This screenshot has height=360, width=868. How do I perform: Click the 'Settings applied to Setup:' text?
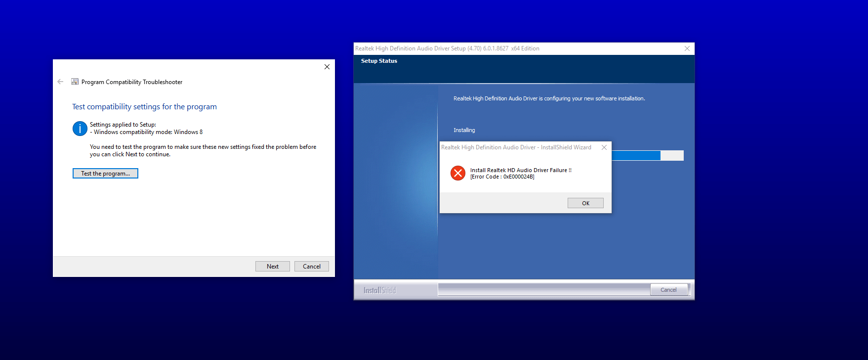[x=123, y=125]
